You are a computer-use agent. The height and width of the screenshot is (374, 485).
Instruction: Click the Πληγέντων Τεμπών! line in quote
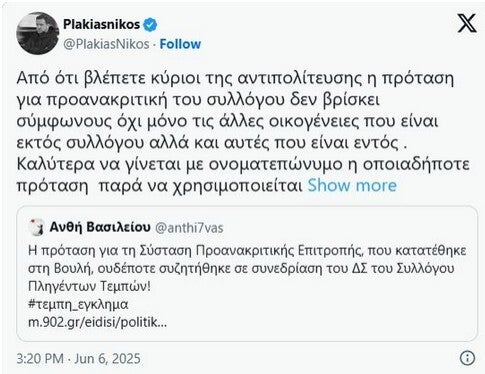[x=90, y=286]
